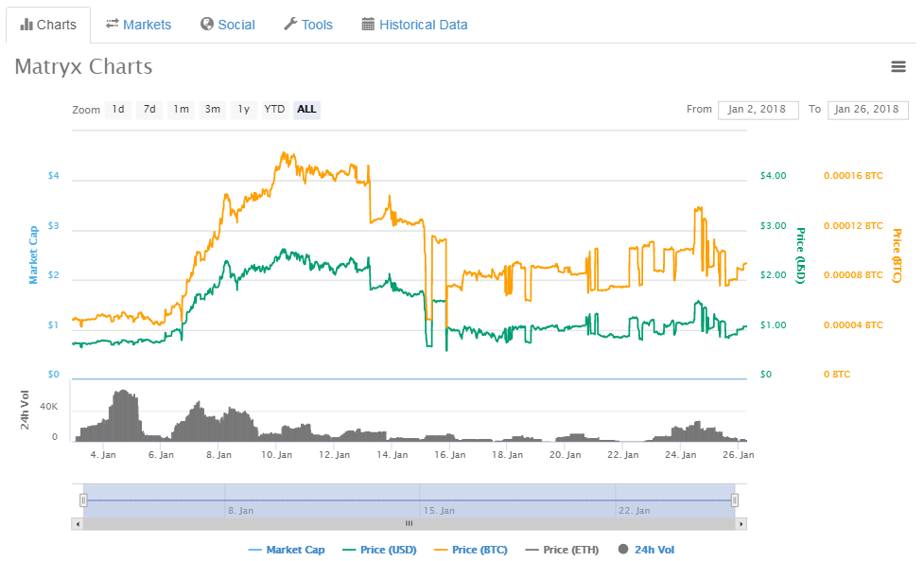Click the To date field
Viewport: 924px width, 561px height.
coord(867,110)
